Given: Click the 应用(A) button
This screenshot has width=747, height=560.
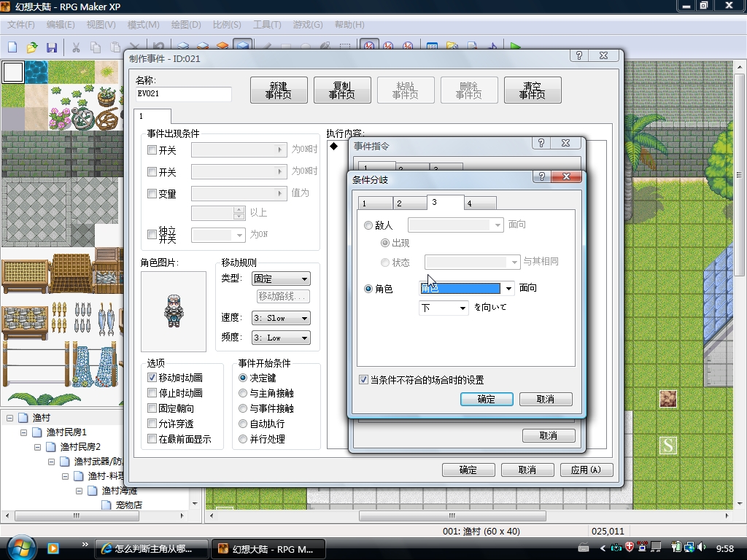Looking at the screenshot, I should coord(586,470).
